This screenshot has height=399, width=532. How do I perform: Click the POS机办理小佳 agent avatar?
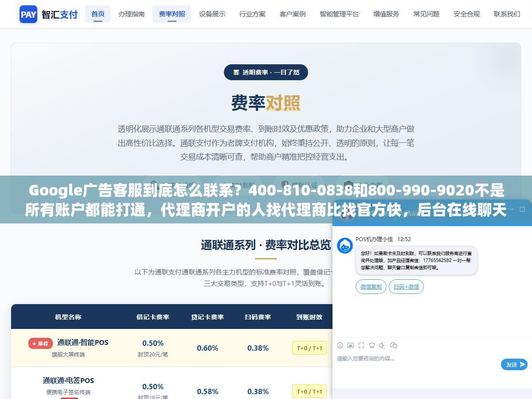tap(345, 246)
